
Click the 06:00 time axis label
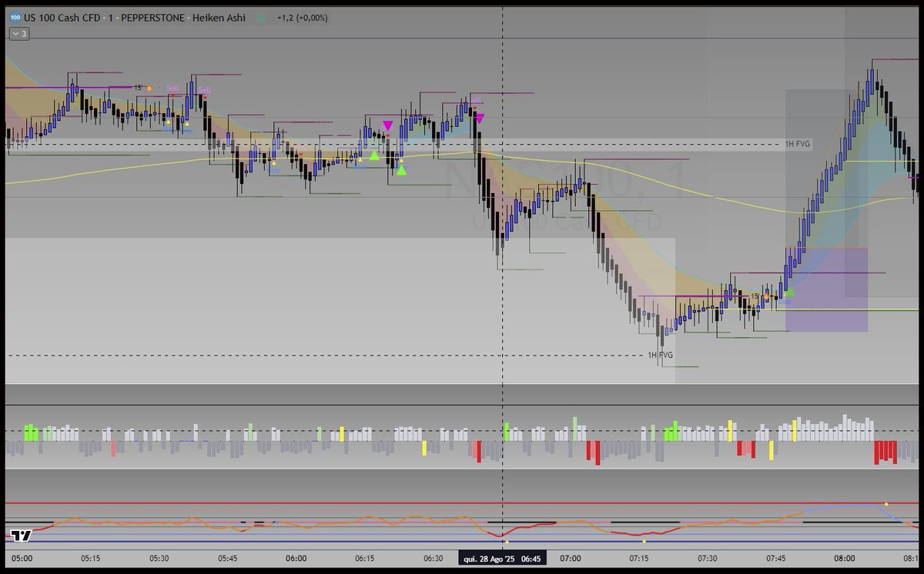[296, 558]
